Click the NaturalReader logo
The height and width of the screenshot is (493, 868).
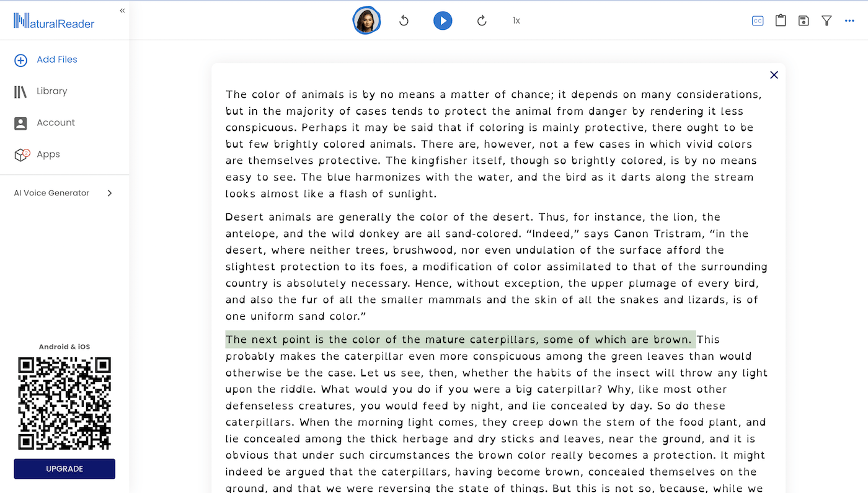[54, 22]
